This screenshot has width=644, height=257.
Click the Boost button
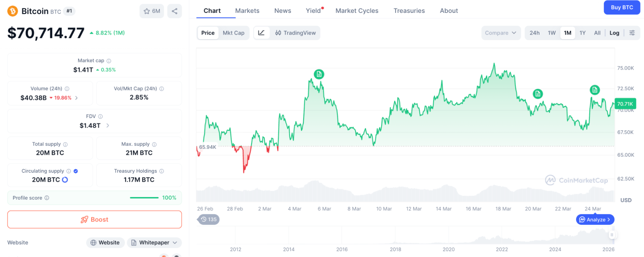(94, 219)
